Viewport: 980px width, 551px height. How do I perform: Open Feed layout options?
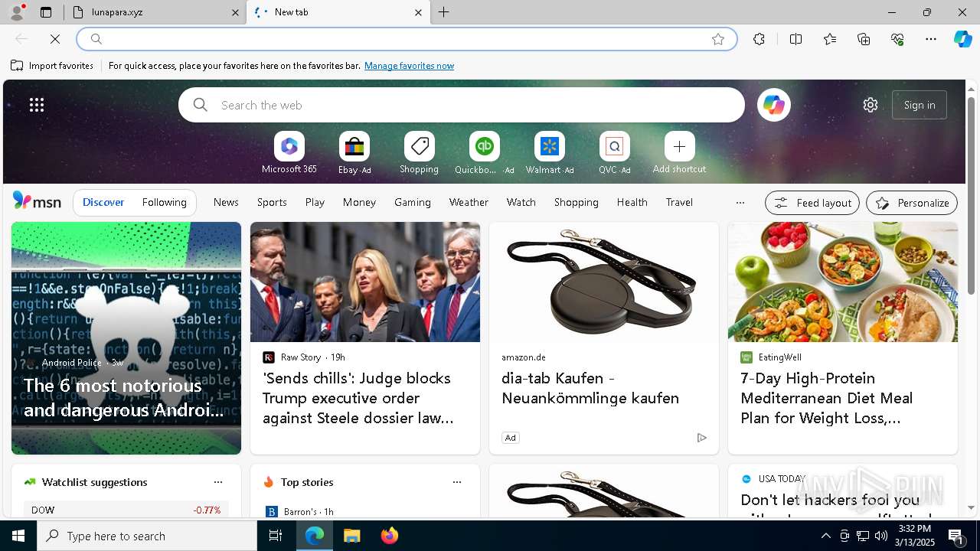point(812,203)
